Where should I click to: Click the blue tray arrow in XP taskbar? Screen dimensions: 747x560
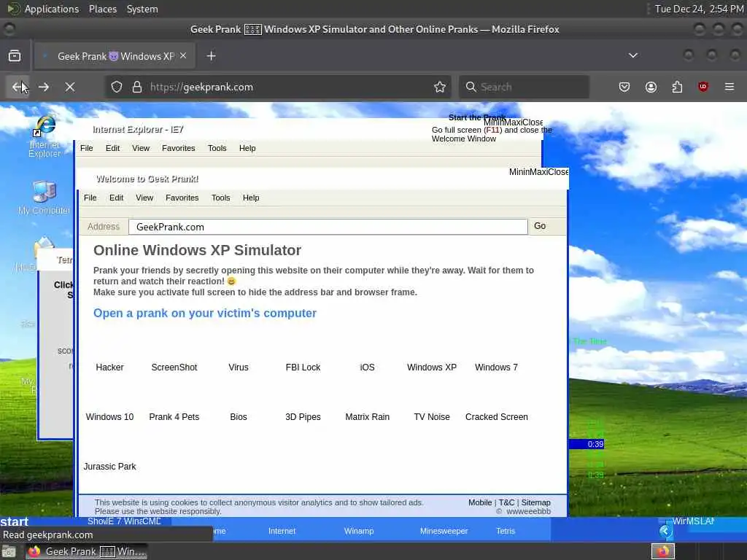pos(665,531)
